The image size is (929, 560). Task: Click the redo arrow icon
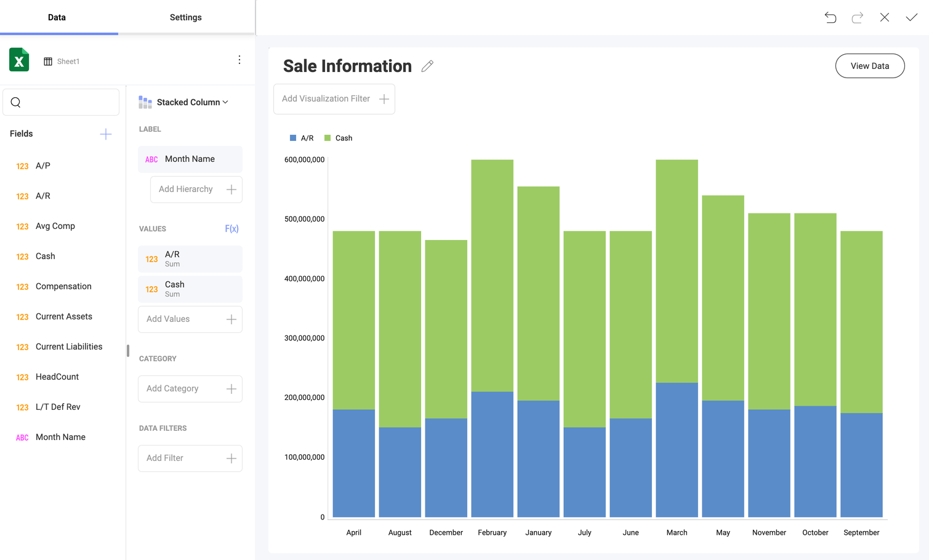click(x=858, y=17)
